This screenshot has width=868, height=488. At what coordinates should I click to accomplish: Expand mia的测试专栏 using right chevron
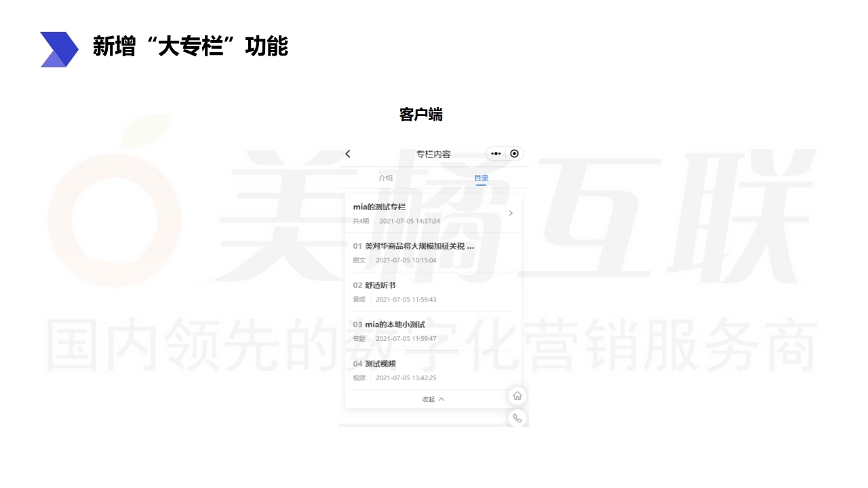(511, 213)
